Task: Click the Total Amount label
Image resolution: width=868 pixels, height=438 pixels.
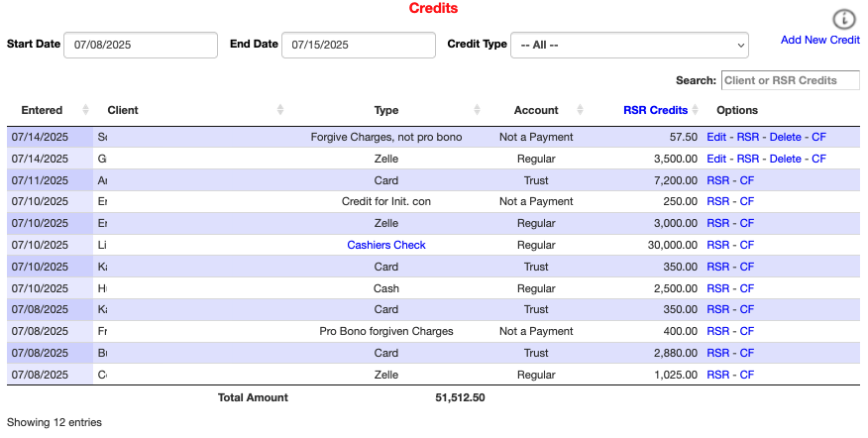Action: click(253, 397)
